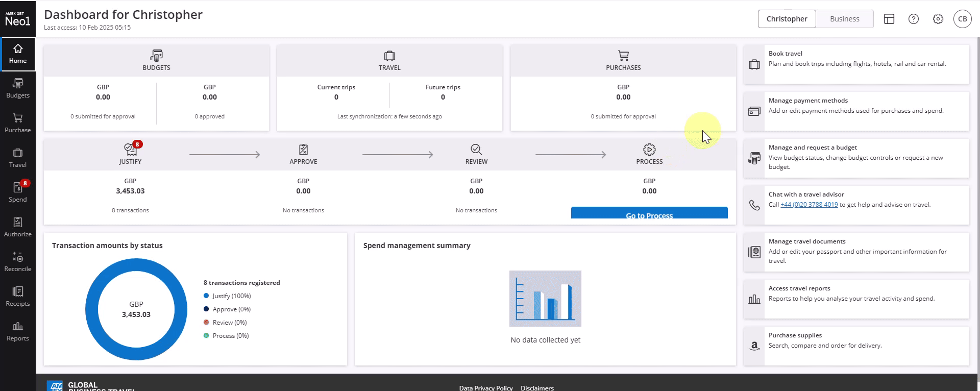Click the Budgets card header icon
Screen dimensions: 980x391
pos(156,55)
